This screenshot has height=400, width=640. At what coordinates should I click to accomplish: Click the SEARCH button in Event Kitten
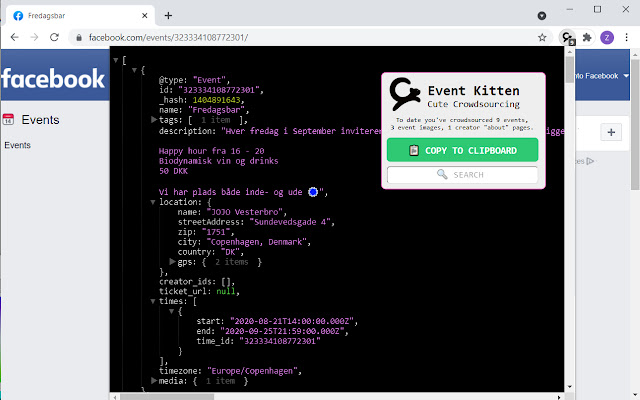click(462, 175)
